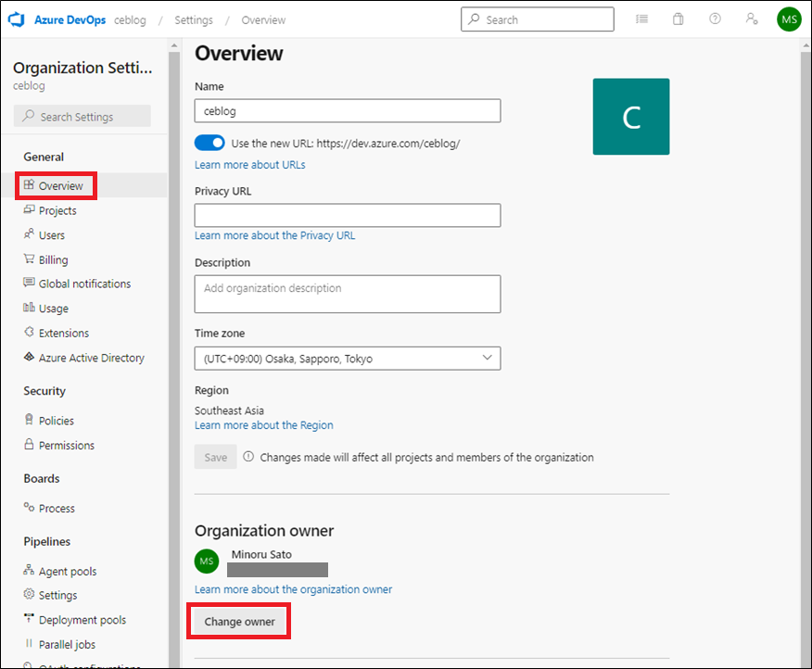Click the Usage chart icon
The height and width of the screenshot is (669, 812).
point(29,308)
